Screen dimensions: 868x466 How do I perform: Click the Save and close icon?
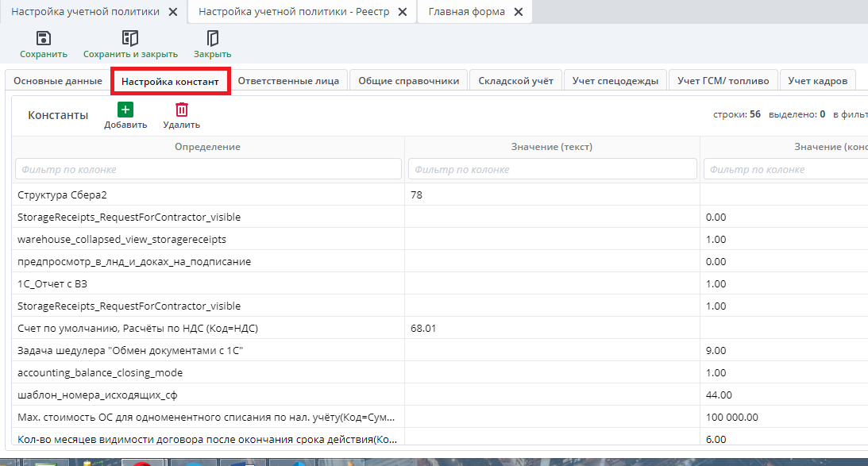(x=130, y=38)
